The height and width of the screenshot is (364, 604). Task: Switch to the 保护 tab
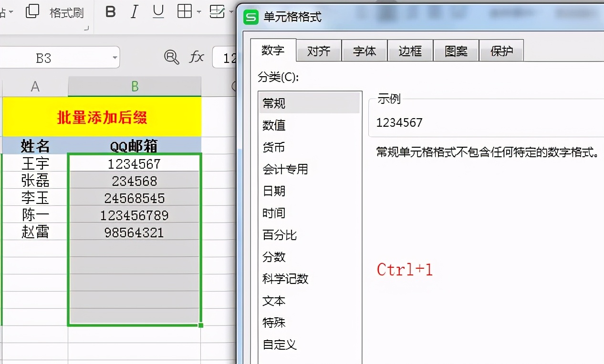(501, 51)
